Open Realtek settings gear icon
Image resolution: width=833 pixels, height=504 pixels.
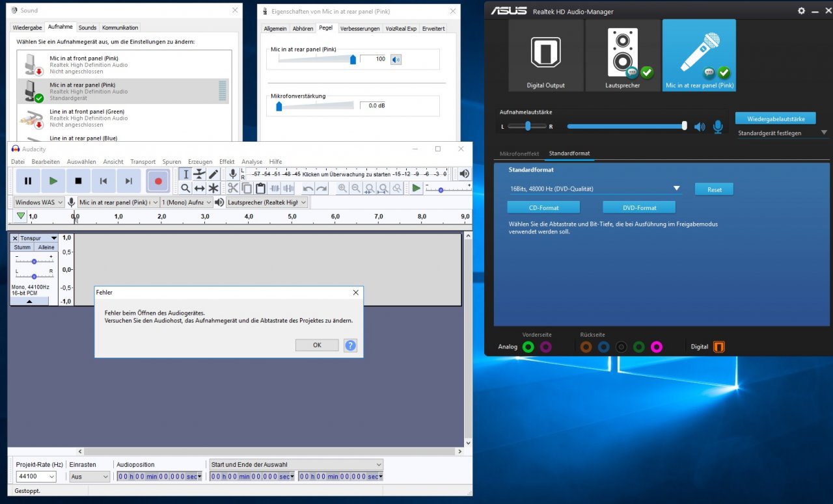pyautogui.click(x=801, y=11)
